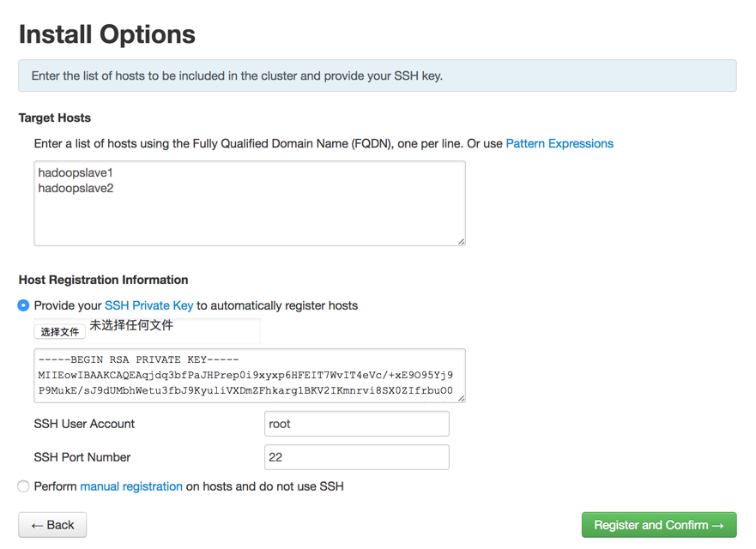The image size is (756, 549).
Task: Focus the SSH Port Number field
Action: [x=356, y=457]
